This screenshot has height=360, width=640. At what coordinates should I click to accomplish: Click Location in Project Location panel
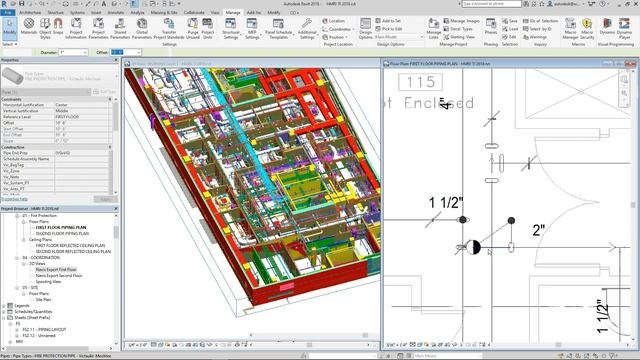(x=333, y=21)
